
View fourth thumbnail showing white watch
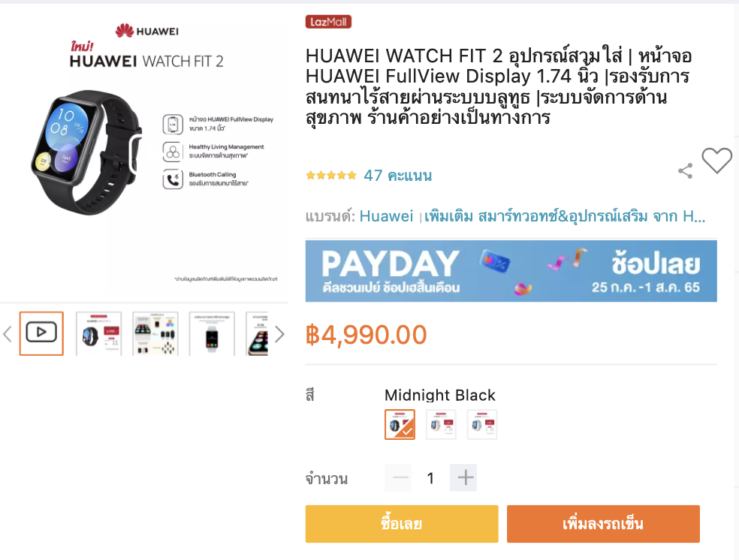tap(212, 333)
